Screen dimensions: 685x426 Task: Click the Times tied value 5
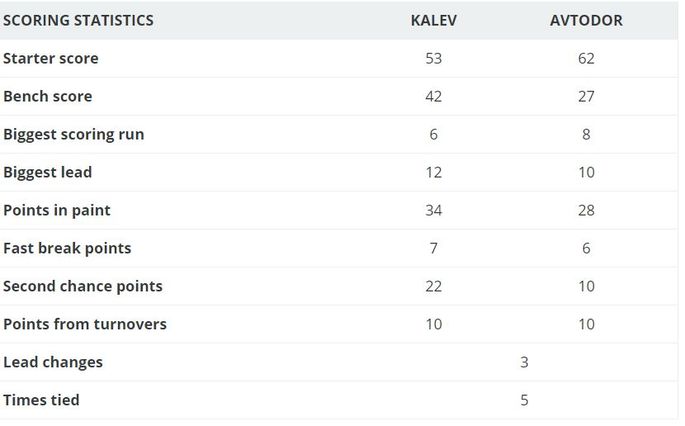click(524, 400)
